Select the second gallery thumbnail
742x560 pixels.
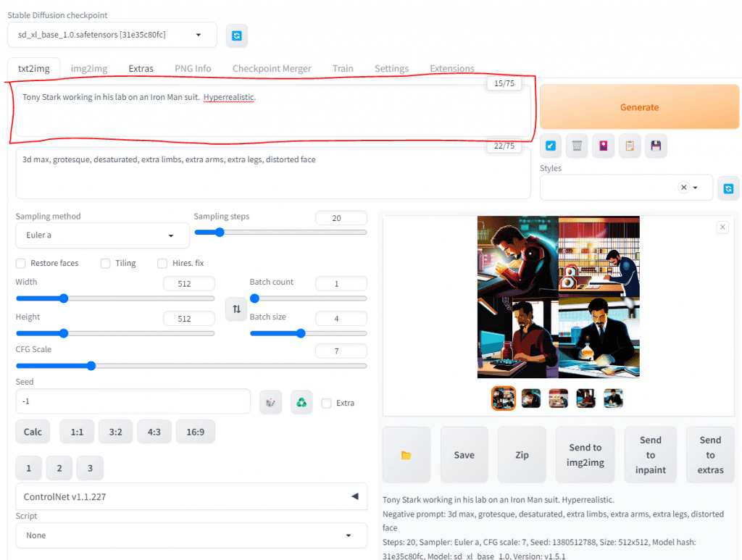531,398
